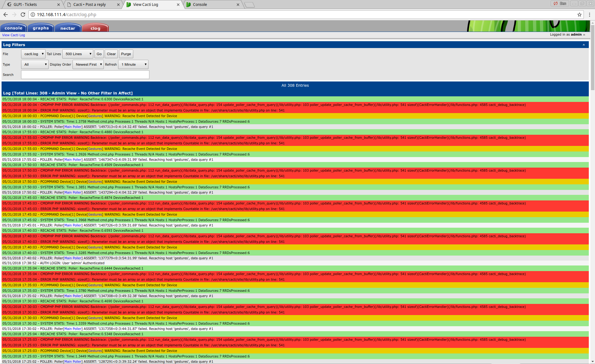595x364 pixels.
Task: Collapse the Log Filters panel
Action: pyautogui.click(x=584, y=45)
